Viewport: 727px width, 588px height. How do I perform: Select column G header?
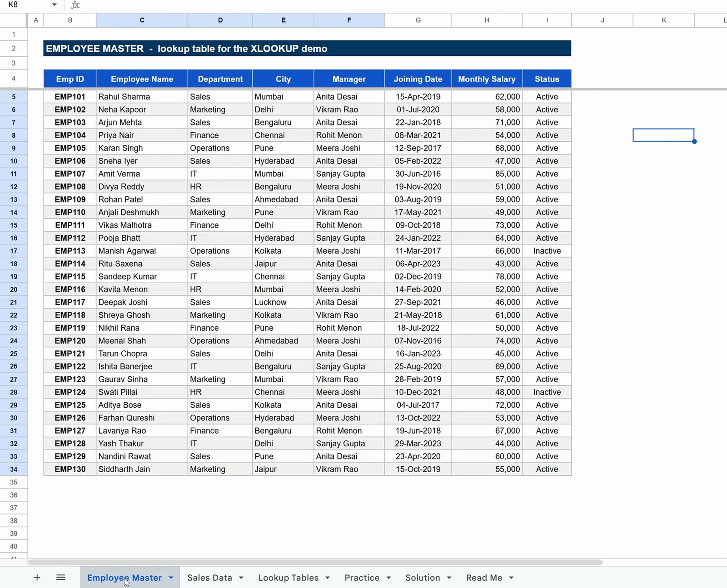(418, 20)
